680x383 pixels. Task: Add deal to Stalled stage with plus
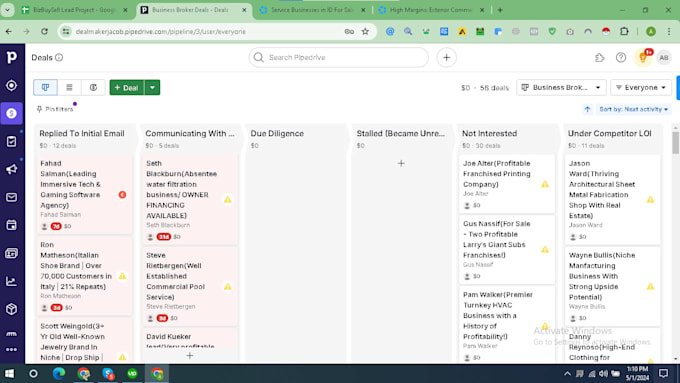(x=401, y=164)
